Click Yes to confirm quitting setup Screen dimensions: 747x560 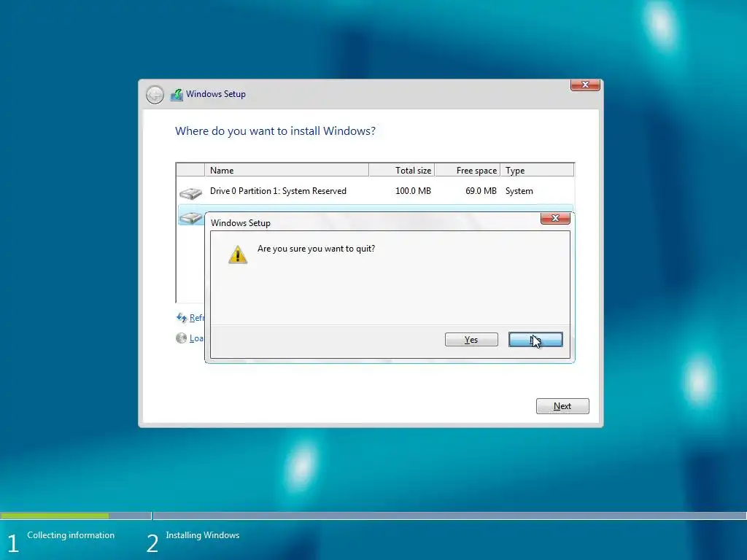(471, 340)
